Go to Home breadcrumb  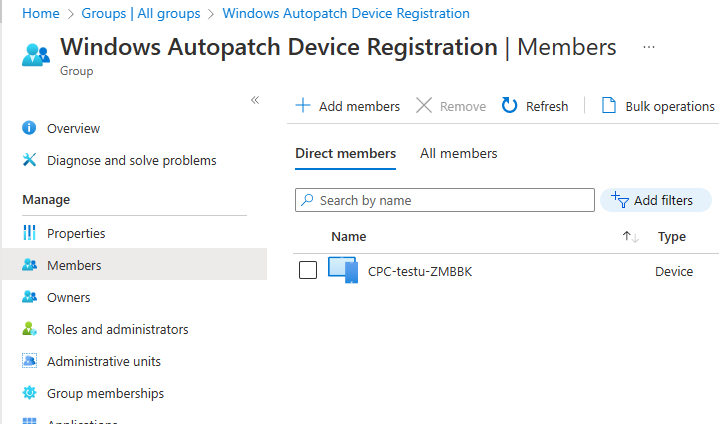(x=41, y=13)
